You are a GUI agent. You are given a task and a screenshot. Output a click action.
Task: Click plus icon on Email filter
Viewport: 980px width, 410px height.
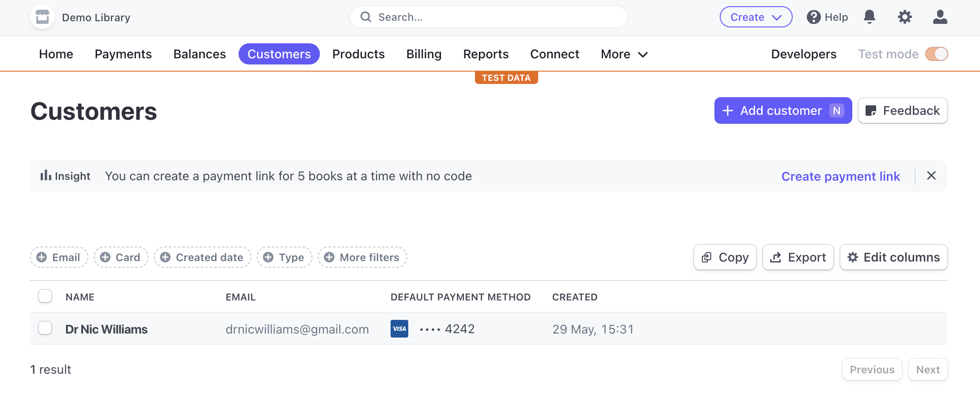pyautogui.click(x=42, y=257)
